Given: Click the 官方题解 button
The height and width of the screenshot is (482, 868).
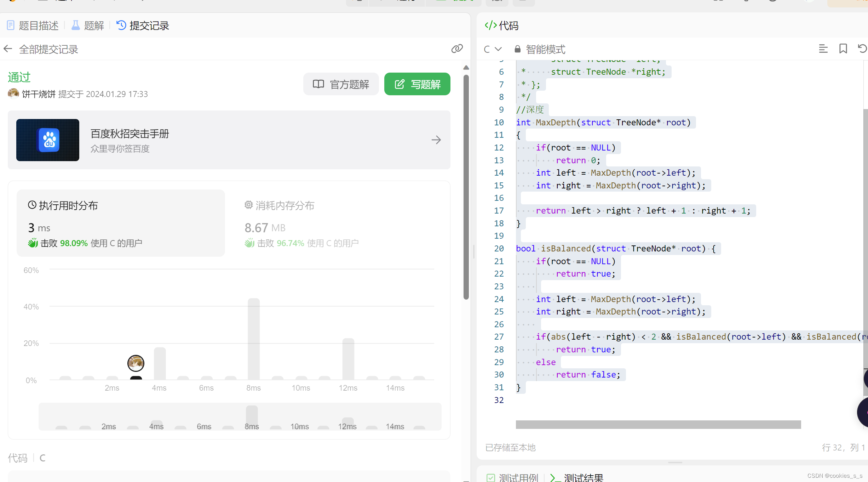Looking at the screenshot, I should click(341, 84).
